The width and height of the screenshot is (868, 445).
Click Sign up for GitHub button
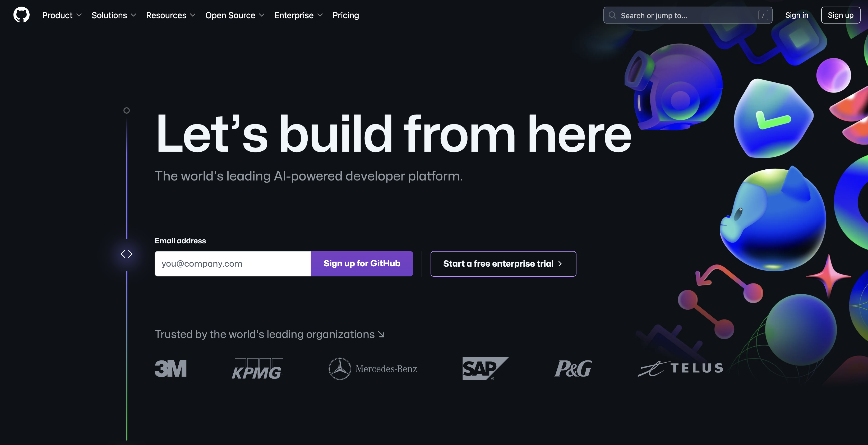click(362, 263)
